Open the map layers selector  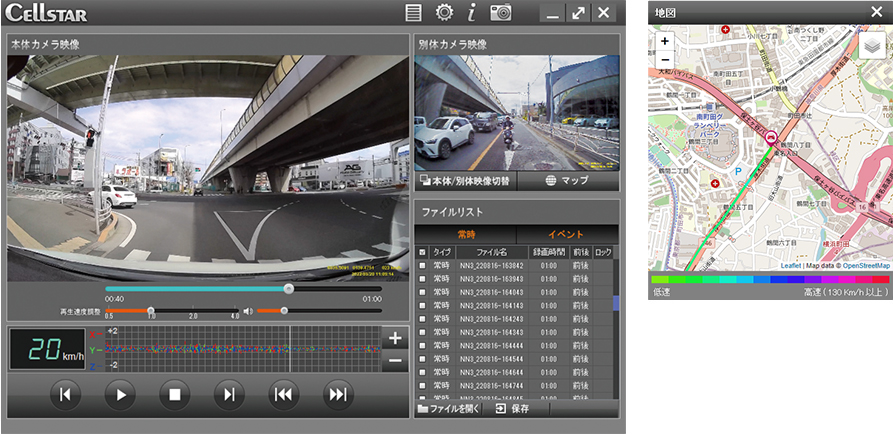click(x=872, y=45)
